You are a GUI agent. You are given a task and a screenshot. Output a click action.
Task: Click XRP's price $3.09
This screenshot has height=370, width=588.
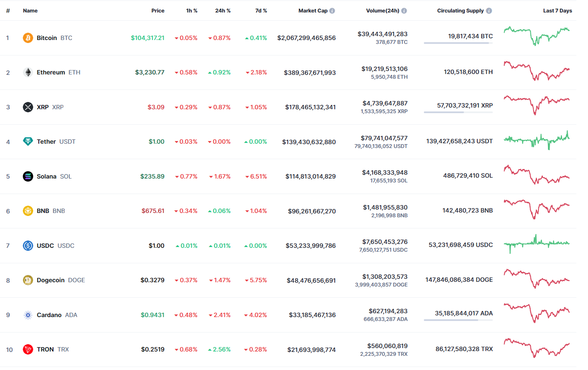(x=156, y=107)
